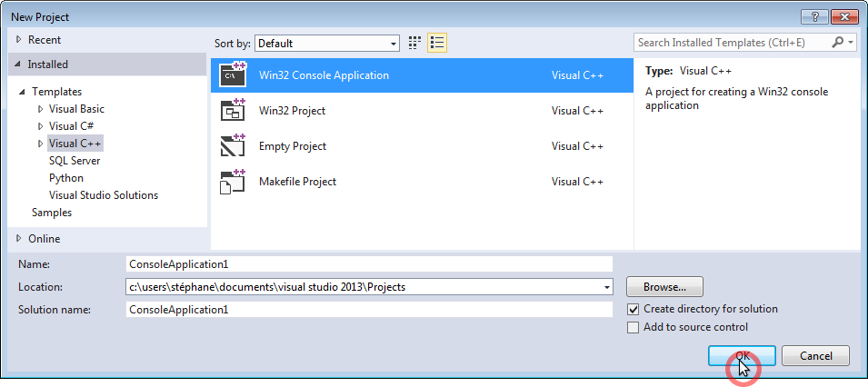Select SQL Server in templates tree
868x387 pixels.
(x=75, y=161)
